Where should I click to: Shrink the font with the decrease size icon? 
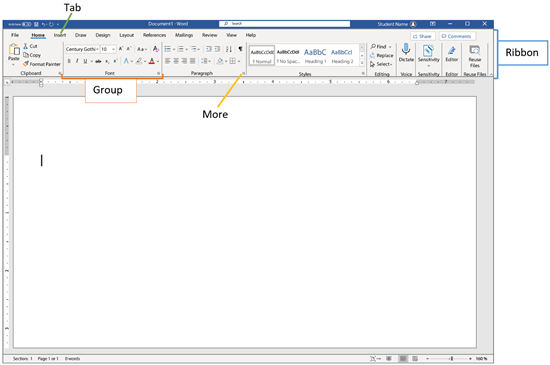pos(129,49)
